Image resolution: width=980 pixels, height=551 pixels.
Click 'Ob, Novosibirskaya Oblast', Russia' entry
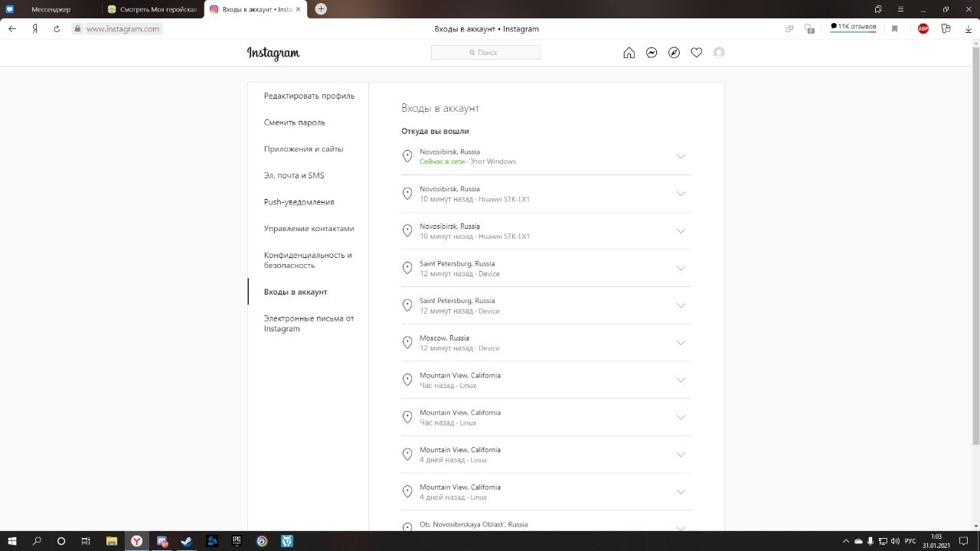click(x=473, y=524)
